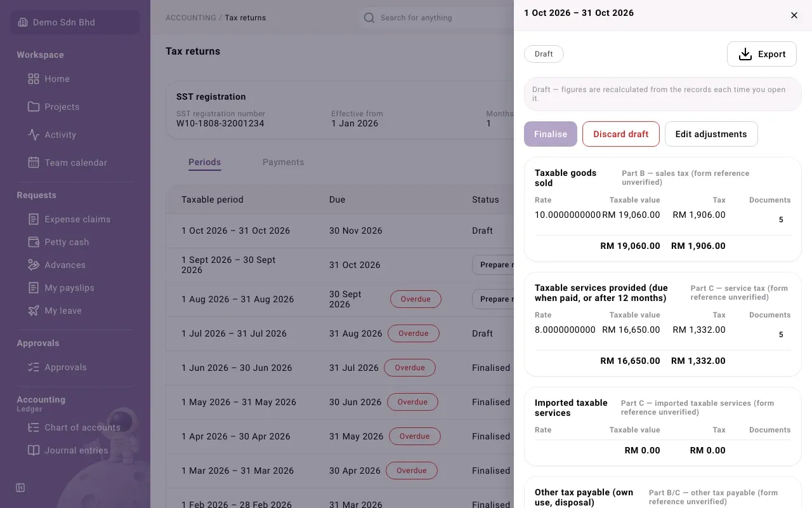This screenshot has width=812, height=508.
Task: Open Home via its grid icon
Action: [x=34, y=79]
